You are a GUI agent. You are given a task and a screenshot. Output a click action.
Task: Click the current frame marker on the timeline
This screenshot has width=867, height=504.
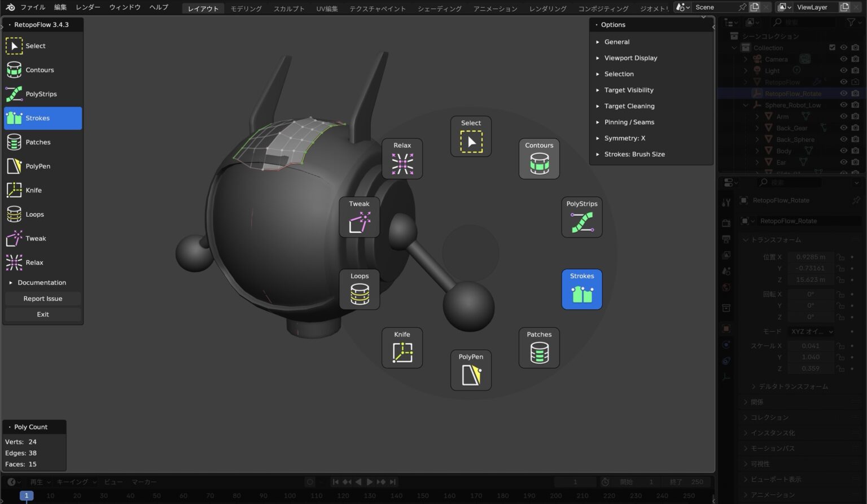click(27, 496)
